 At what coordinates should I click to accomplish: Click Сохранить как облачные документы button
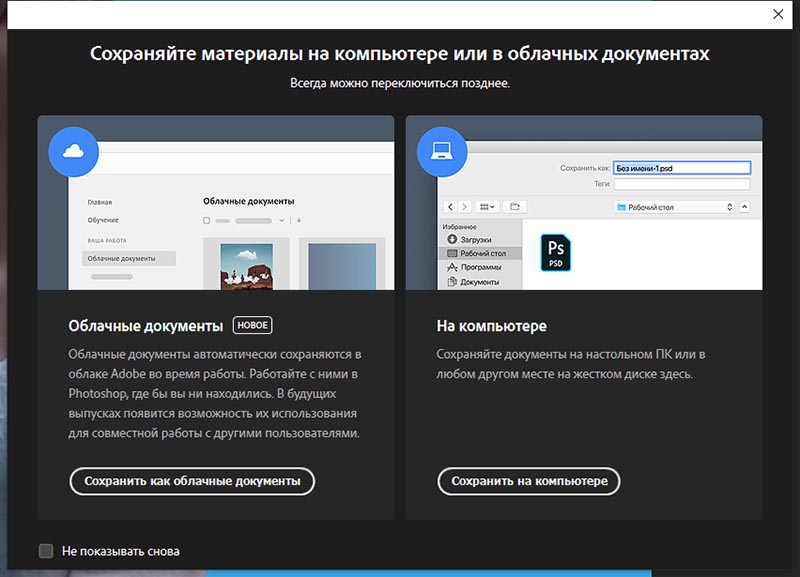pyautogui.click(x=192, y=481)
